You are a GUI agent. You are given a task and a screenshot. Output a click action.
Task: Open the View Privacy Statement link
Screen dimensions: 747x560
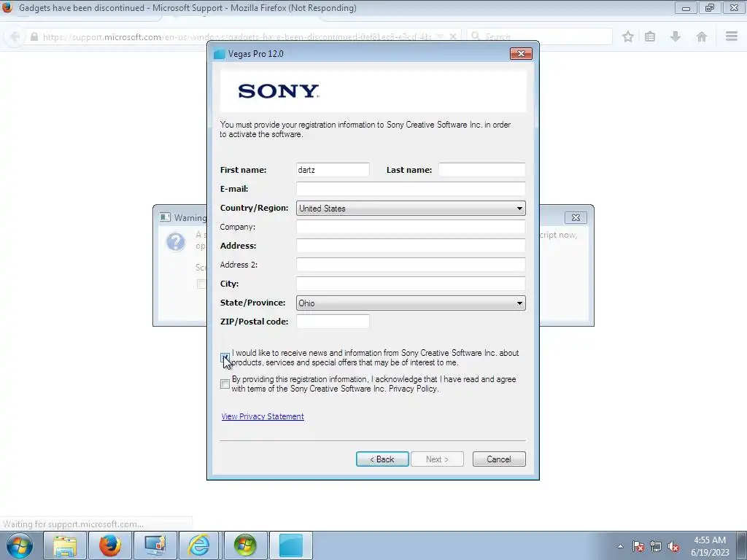point(263,416)
